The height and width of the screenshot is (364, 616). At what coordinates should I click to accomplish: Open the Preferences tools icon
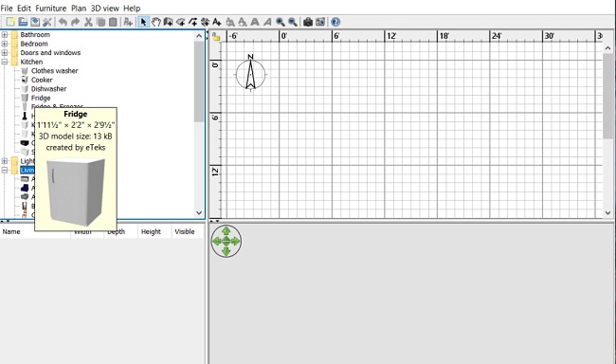pyautogui.click(x=47, y=22)
